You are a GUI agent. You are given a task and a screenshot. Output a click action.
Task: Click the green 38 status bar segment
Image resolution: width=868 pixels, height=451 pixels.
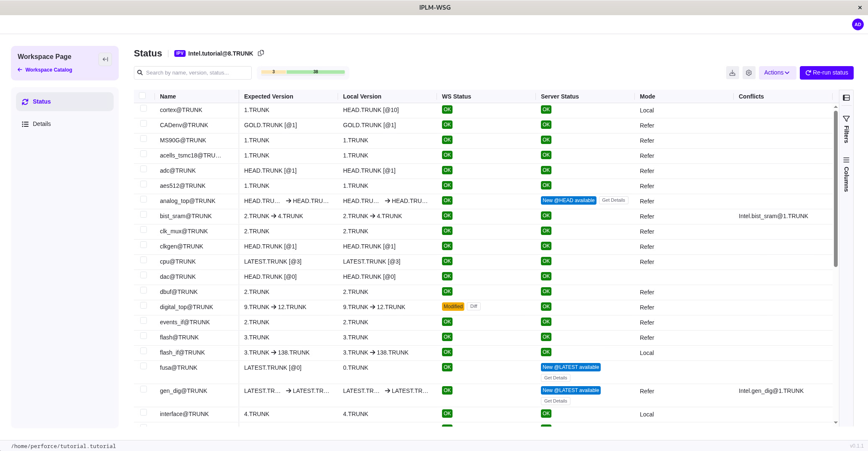(316, 72)
